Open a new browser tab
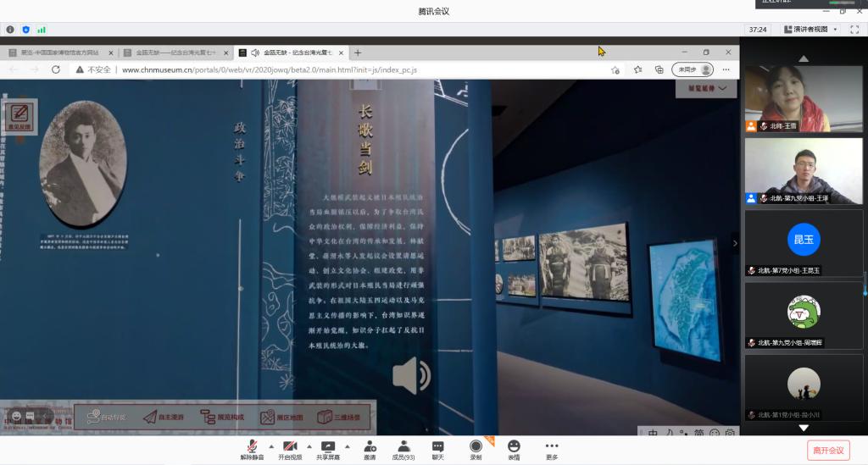 point(358,53)
